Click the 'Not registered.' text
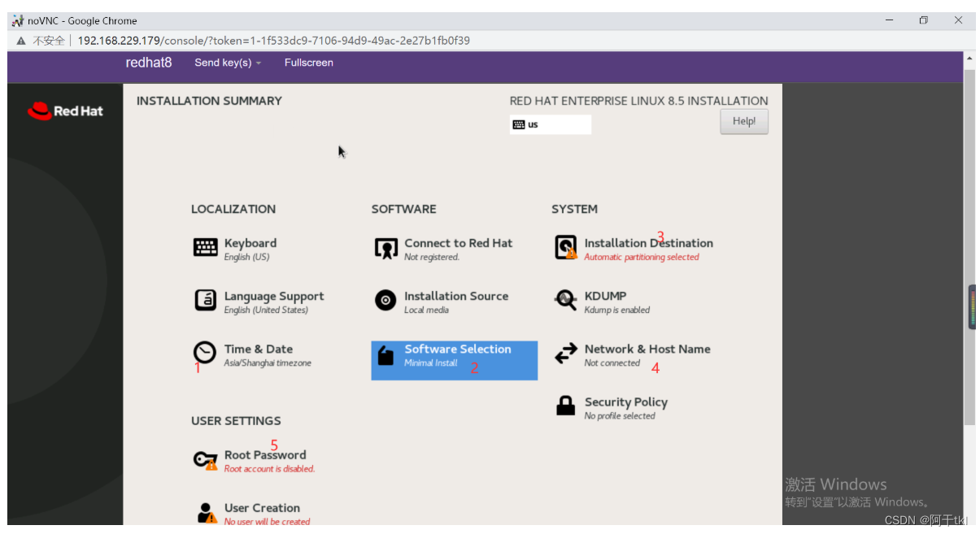The height and width of the screenshot is (534, 980). point(432,257)
